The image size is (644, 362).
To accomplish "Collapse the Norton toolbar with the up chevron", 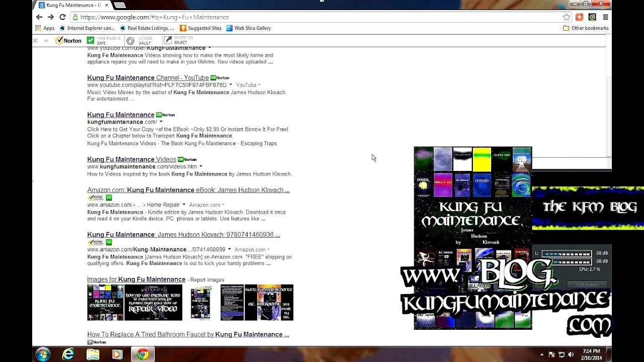I will (46, 41).
